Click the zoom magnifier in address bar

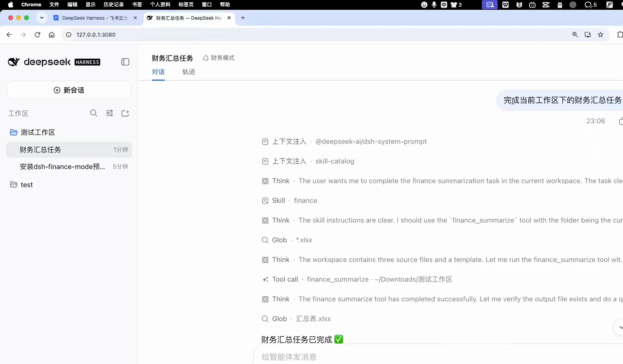coord(575,35)
